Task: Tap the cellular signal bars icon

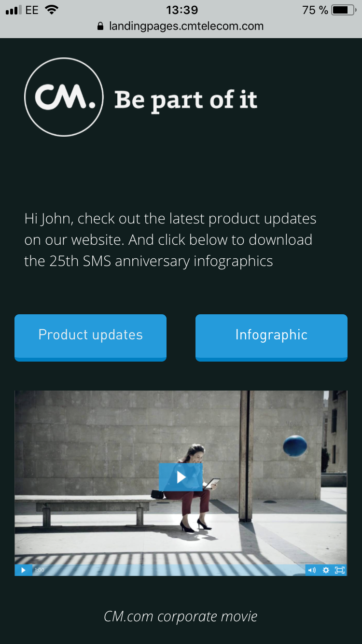Action: (x=14, y=10)
